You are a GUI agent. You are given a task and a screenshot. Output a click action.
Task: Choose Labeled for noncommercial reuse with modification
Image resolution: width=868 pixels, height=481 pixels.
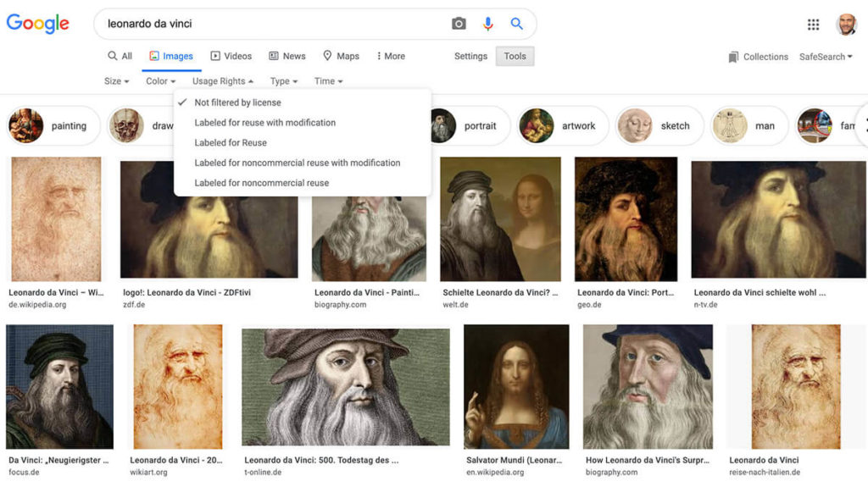point(303,163)
